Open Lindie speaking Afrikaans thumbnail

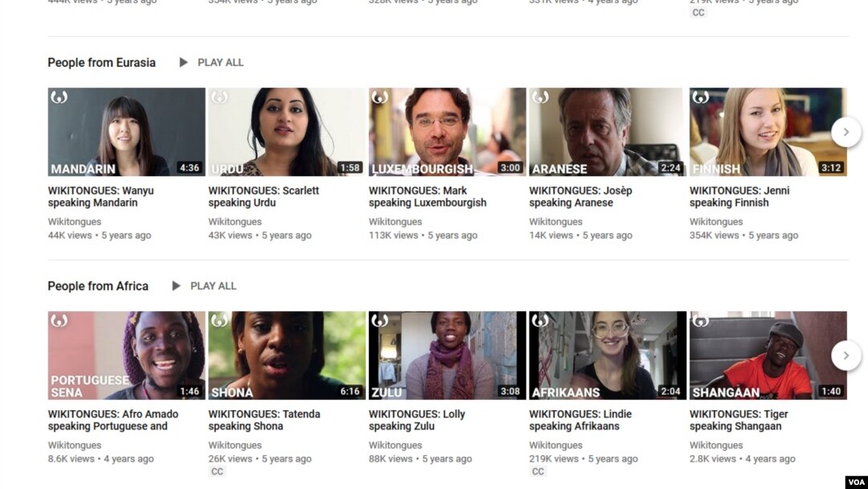(x=608, y=355)
